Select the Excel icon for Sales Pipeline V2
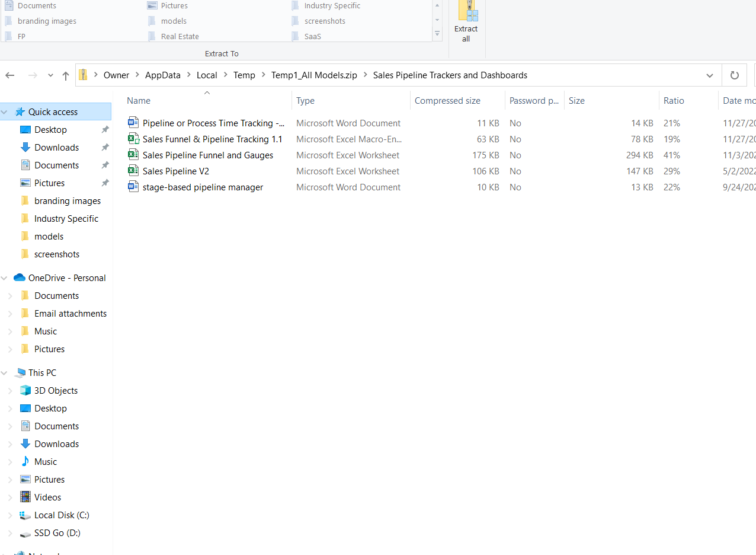The height and width of the screenshot is (555, 756). (x=133, y=171)
